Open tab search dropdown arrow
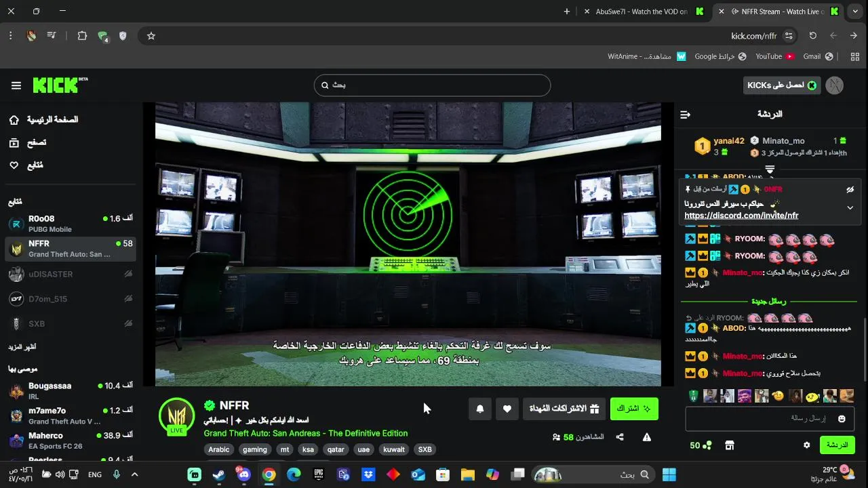This screenshot has height=488, width=868. point(855,12)
